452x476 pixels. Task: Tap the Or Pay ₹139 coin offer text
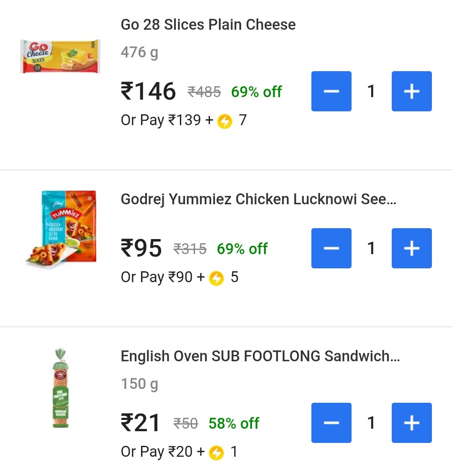coord(184,121)
